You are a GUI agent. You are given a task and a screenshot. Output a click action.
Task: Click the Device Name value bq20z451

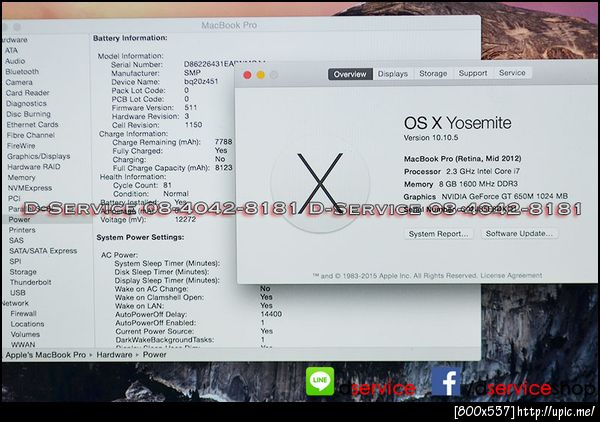tap(201, 81)
